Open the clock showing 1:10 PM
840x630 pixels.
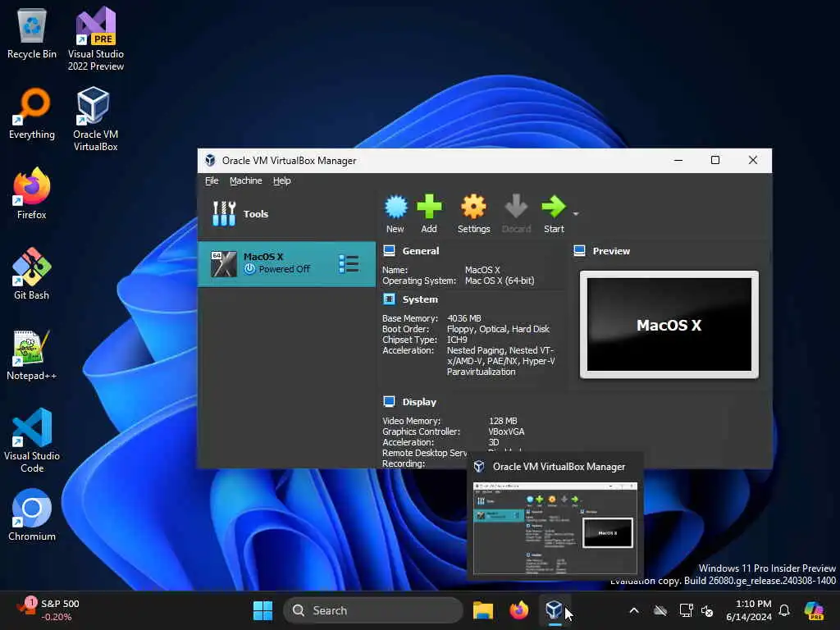coord(748,610)
